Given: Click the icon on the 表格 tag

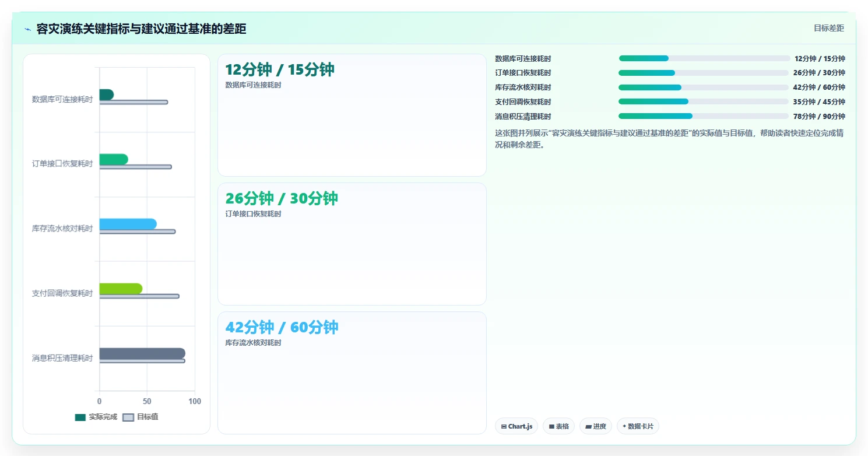Looking at the screenshot, I should coord(551,427).
